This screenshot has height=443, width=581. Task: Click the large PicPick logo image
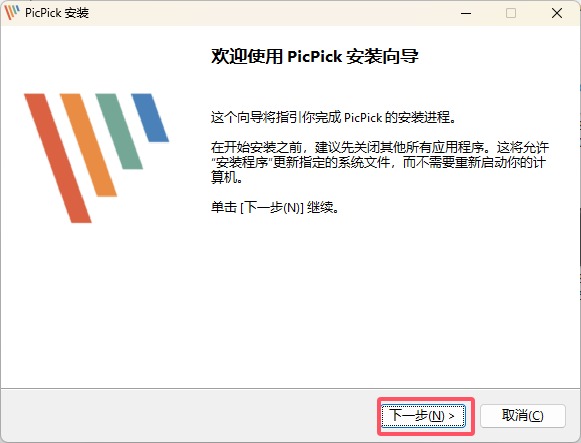(x=96, y=158)
